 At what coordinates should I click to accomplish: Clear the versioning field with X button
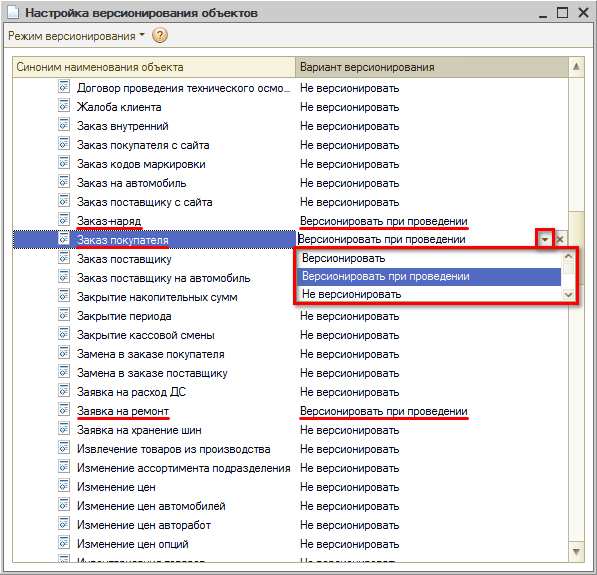click(x=560, y=240)
